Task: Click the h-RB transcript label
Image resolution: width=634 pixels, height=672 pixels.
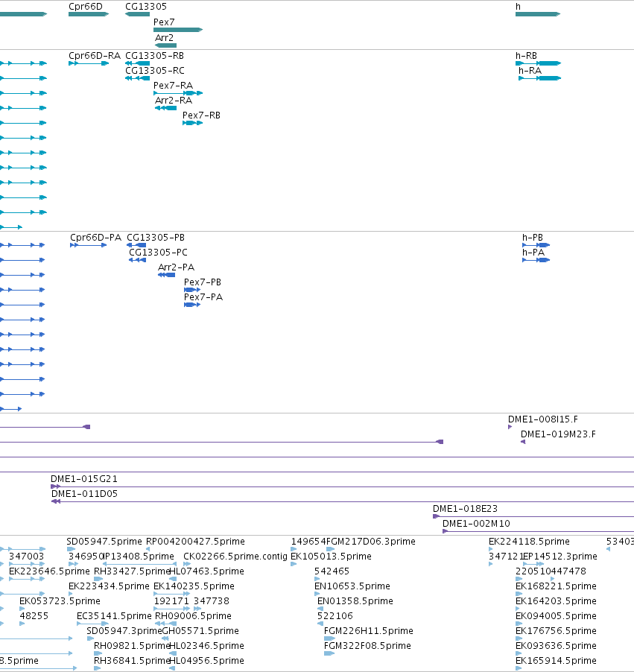Action: click(x=526, y=56)
